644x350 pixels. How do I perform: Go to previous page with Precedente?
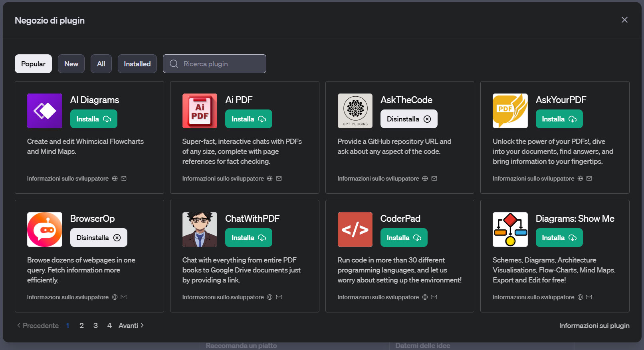point(38,326)
